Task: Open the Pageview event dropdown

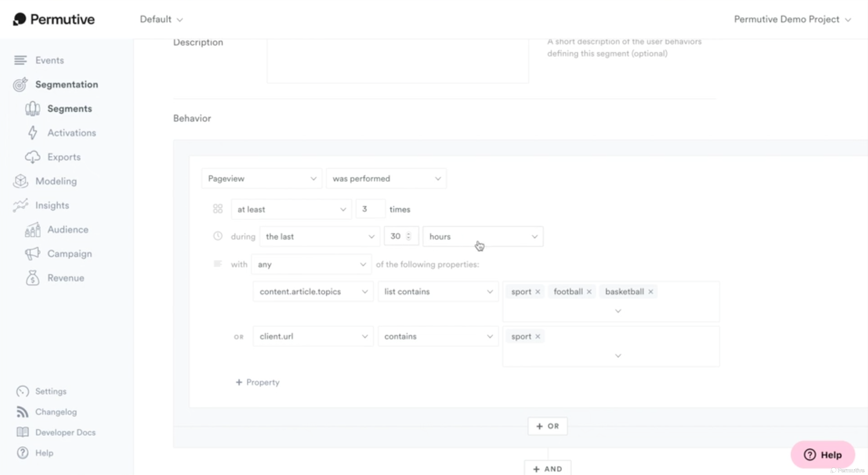Action: pyautogui.click(x=261, y=179)
